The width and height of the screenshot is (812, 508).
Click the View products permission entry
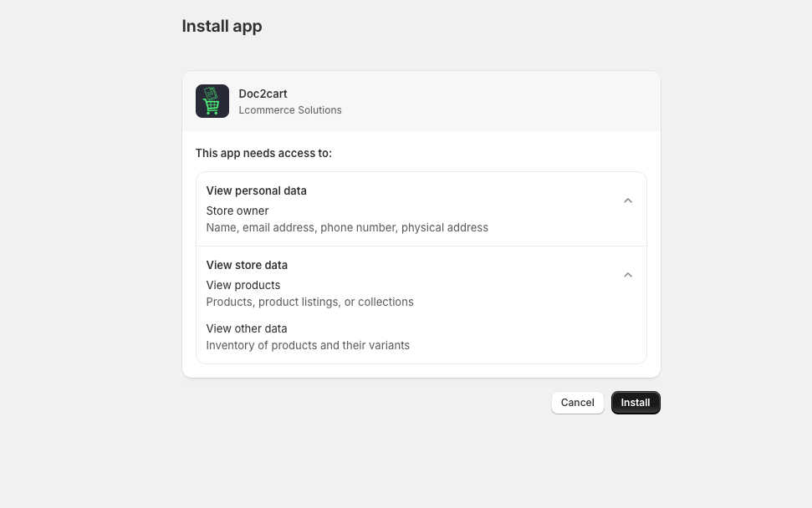[x=243, y=285]
